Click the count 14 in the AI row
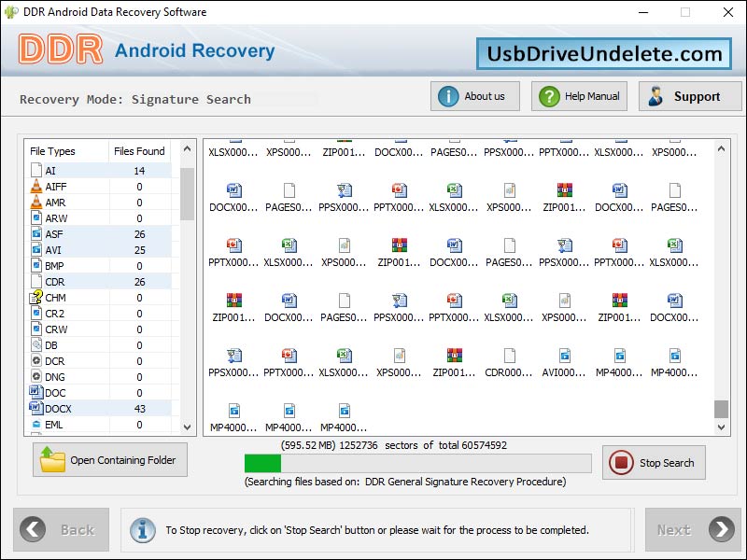Image resolution: width=747 pixels, height=560 pixels. [139, 171]
